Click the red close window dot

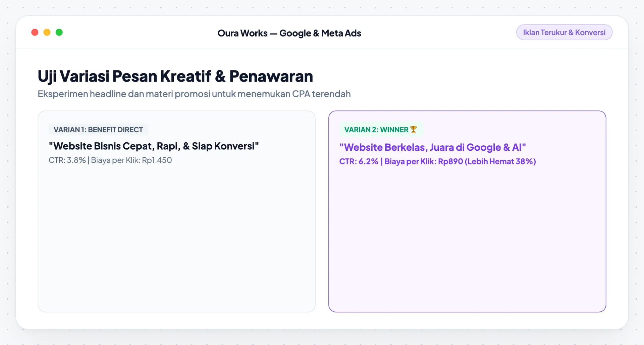pyautogui.click(x=35, y=32)
